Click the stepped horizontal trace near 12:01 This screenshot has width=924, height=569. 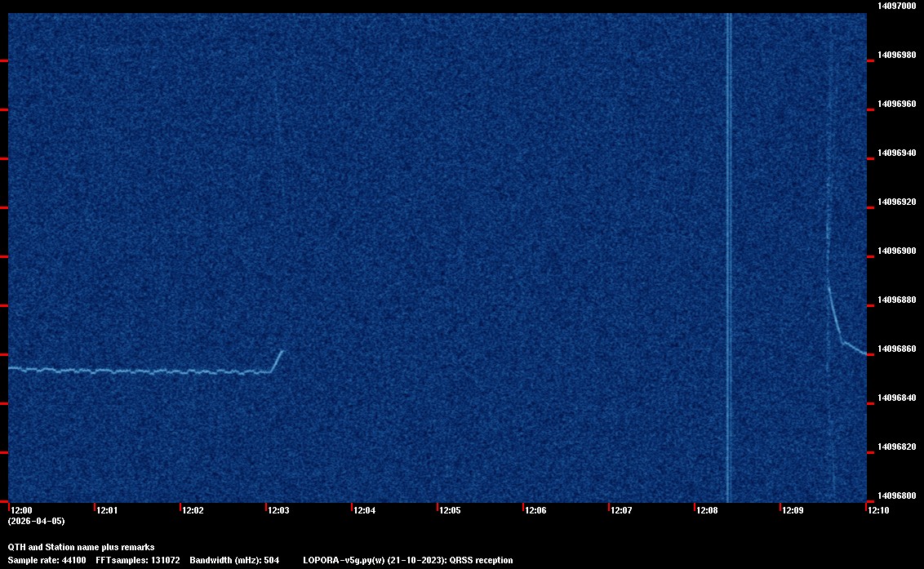coord(139,371)
